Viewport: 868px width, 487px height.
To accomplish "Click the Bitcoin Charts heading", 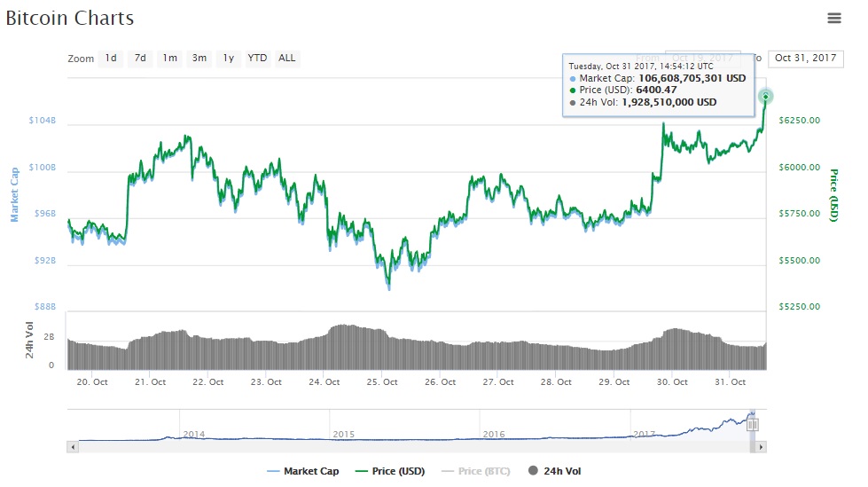I will (70, 19).
